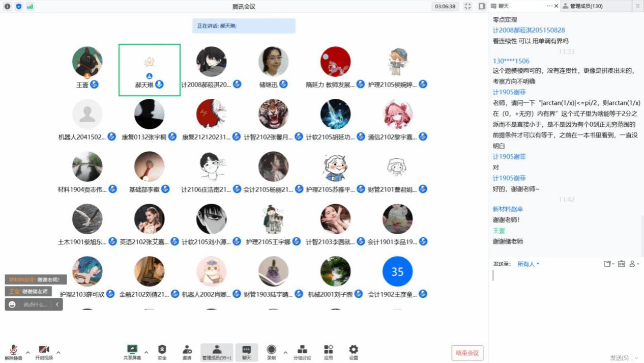Expand the 所有人 recipient dropdown

[x=528, y=264]
